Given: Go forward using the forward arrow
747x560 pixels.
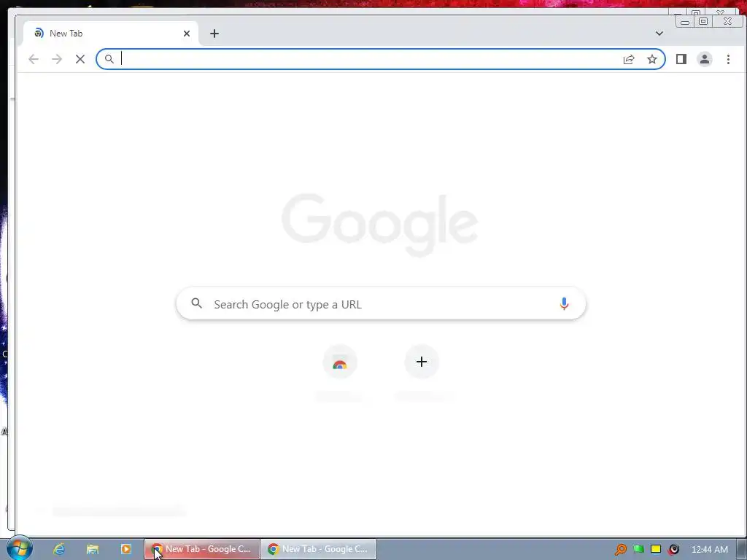Looking at the screenshot, I should pyautogui.click(x=57, y=59).
